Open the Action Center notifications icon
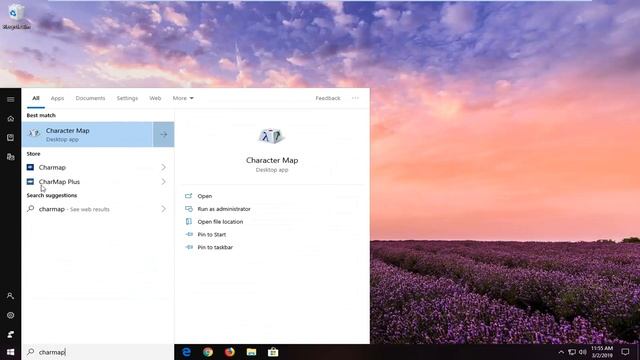 click(x=625, y=352)
